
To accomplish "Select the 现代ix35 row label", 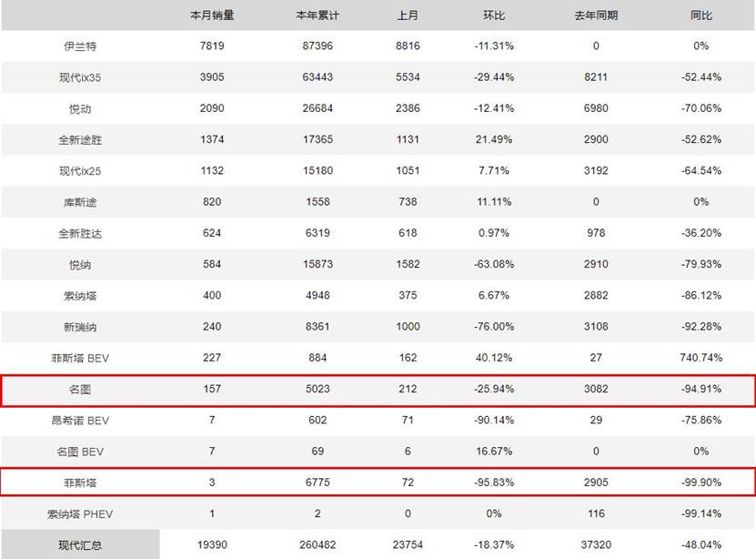I will pyautogui.click(x=80, y=77).
